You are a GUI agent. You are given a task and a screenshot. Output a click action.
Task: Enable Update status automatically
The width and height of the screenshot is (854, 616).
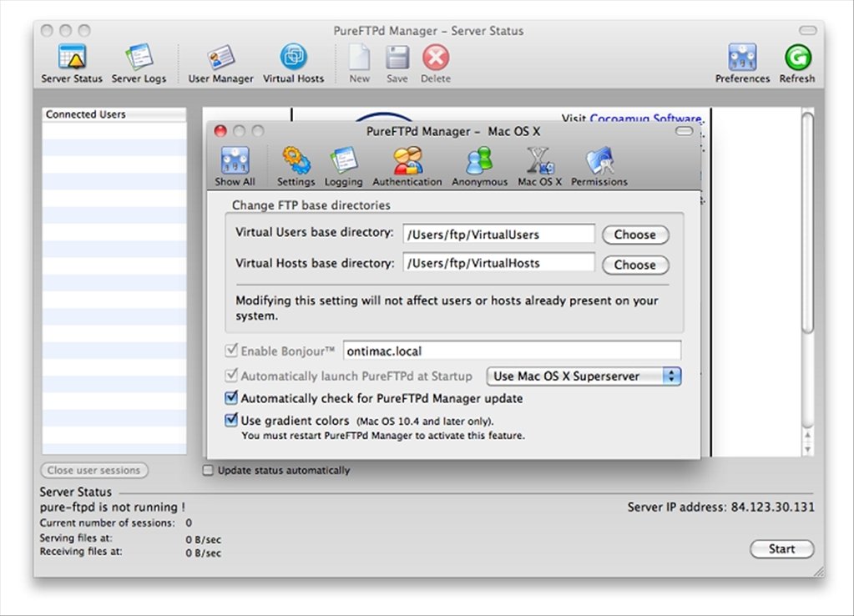coord(208,470)
